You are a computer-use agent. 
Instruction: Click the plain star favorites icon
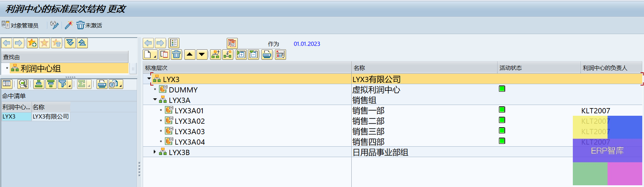click(x=44, y=43)
